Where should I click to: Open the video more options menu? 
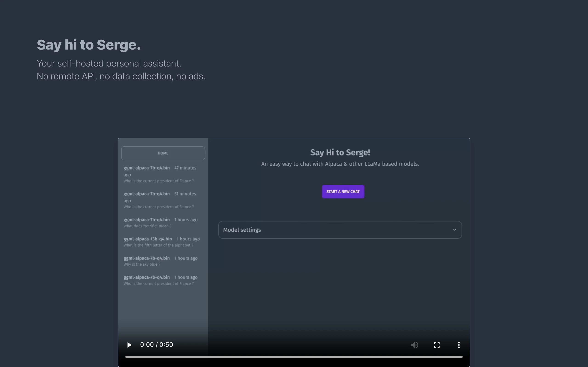click(x=459, y=345)
